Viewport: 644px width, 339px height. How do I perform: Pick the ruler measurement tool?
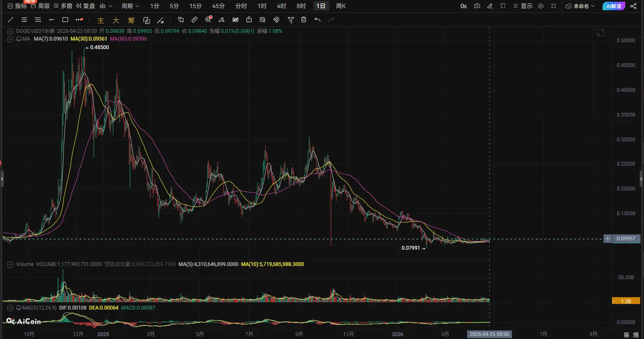[x=194, y=20]
